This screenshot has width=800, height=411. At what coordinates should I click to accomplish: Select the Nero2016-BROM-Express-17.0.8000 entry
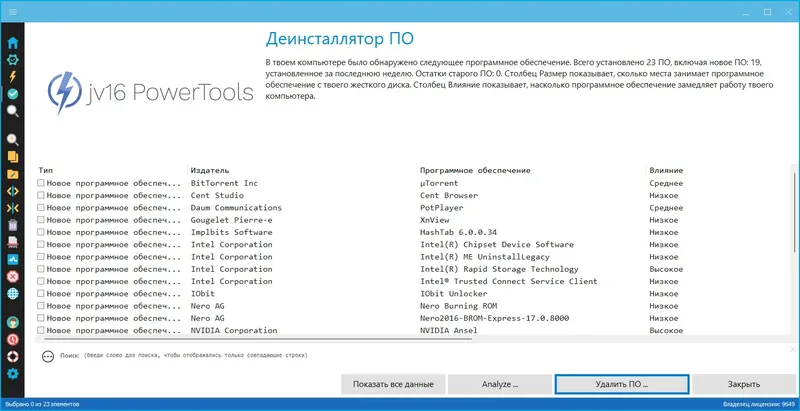[494, 318]
